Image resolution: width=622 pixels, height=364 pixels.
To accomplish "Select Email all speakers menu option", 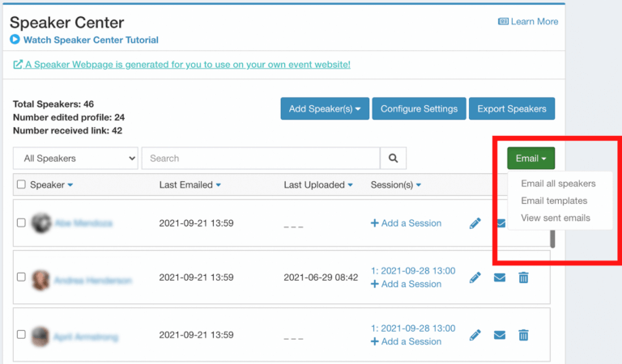I will pos(558,184).
